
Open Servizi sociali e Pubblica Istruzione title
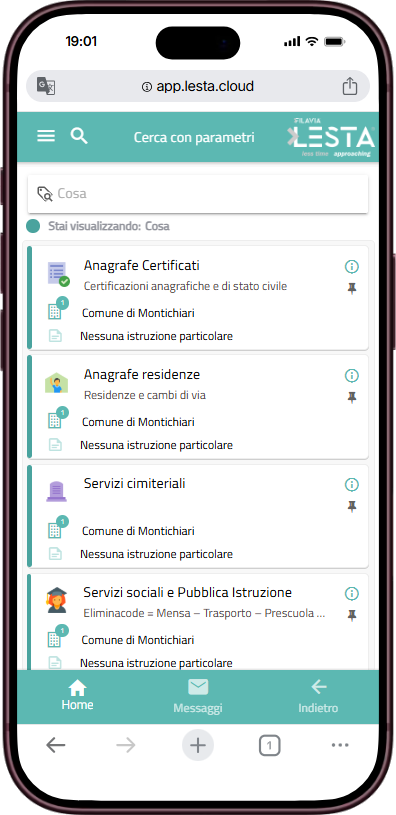point(188,593)
